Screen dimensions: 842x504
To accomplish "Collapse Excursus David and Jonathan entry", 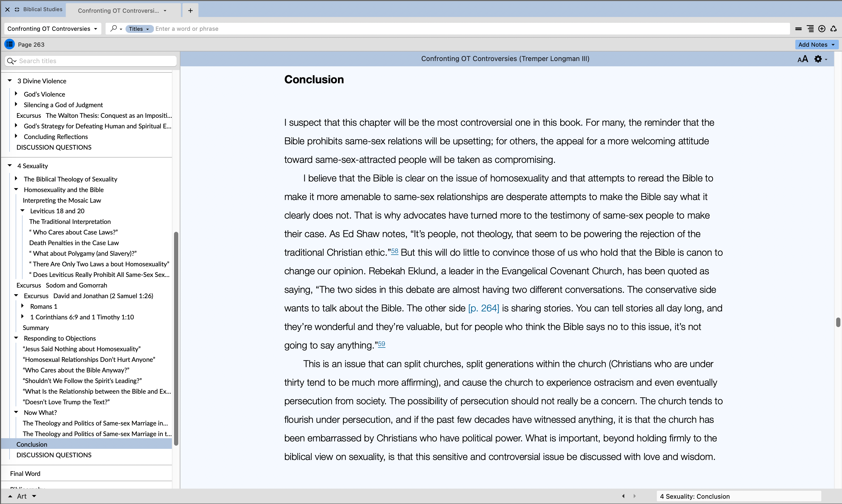I will pos(16,296).
